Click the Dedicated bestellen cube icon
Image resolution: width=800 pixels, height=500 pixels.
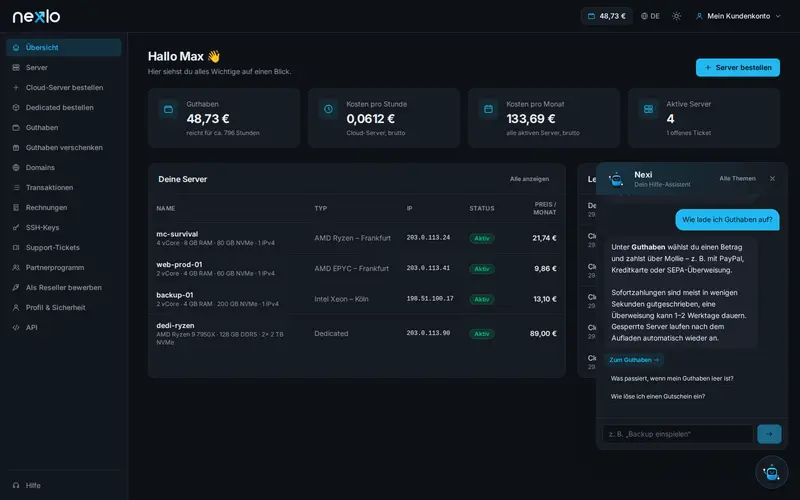pos(16,108)
